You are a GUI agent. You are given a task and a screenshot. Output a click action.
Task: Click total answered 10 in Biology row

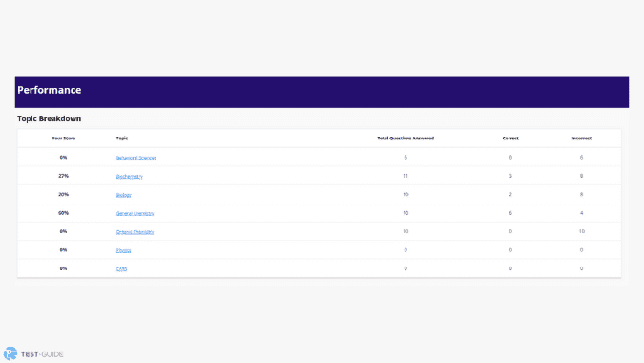click(x=405, y=194)
